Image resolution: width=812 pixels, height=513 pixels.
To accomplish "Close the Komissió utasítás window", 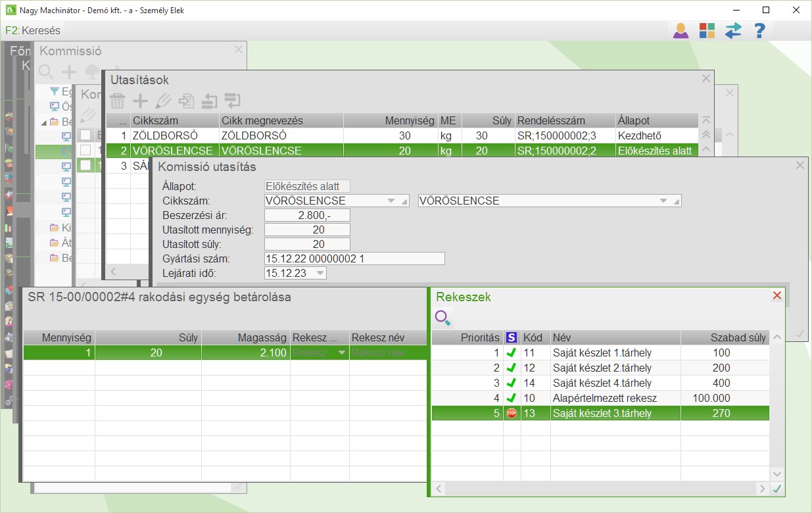I will (800, 166).
